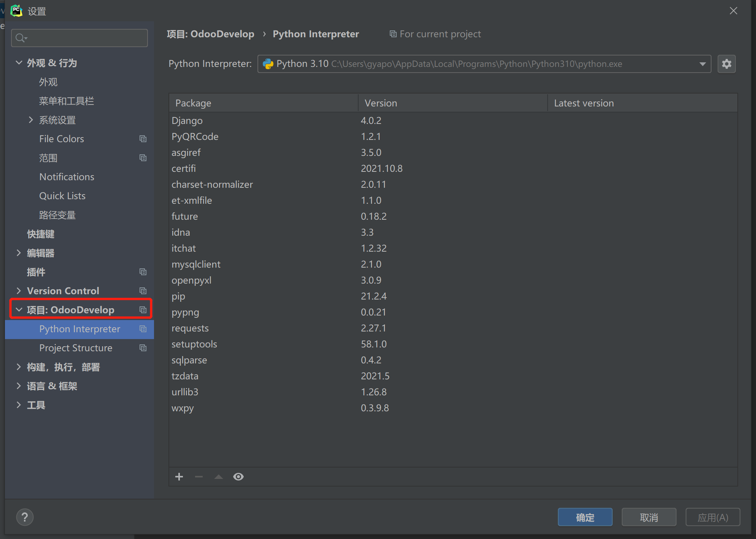The height and width of the screenshot is (539, 756).
Task: Select the setuptools package row
Action: [x=453, y=344]
